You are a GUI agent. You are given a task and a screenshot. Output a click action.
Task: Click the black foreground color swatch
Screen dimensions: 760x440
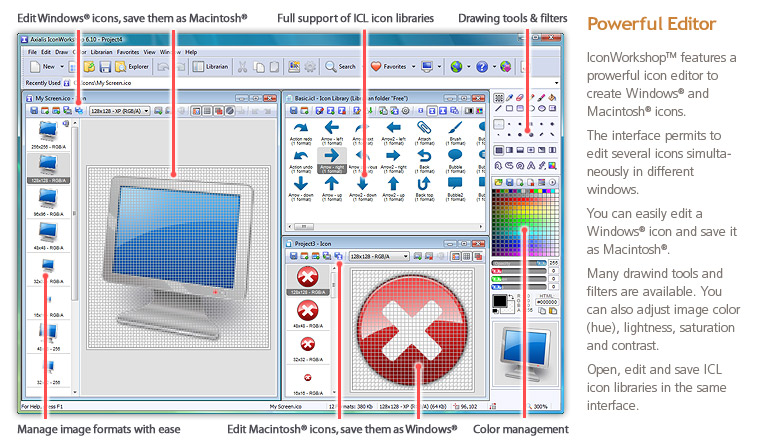[x=499, y=301]
